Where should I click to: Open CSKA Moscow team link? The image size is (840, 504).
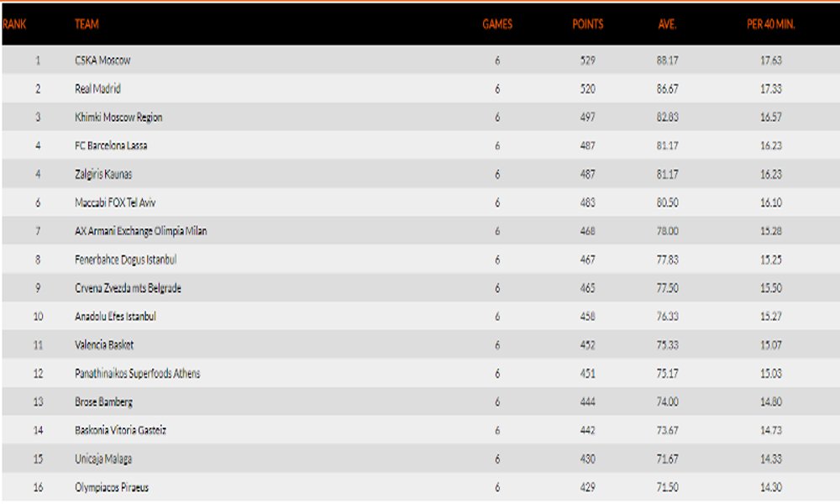(x=102, y=60)
